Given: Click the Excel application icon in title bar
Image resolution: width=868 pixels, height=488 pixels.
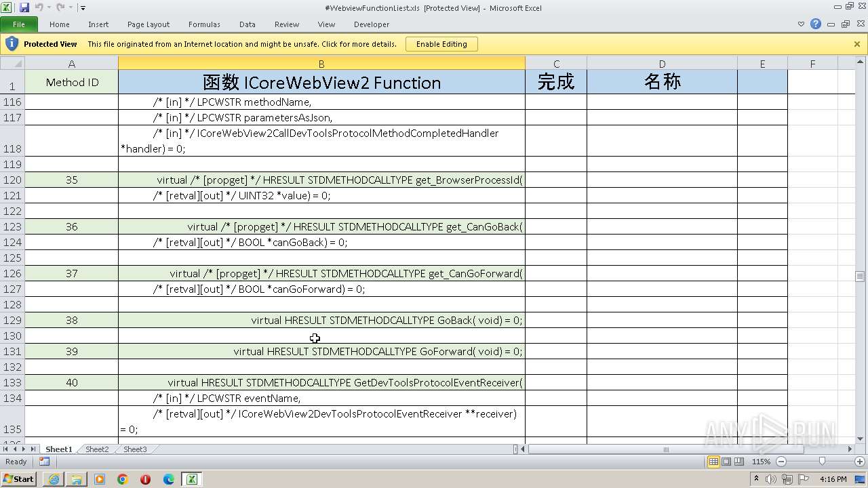Looking at the screenshot, I should click(7, 7).
